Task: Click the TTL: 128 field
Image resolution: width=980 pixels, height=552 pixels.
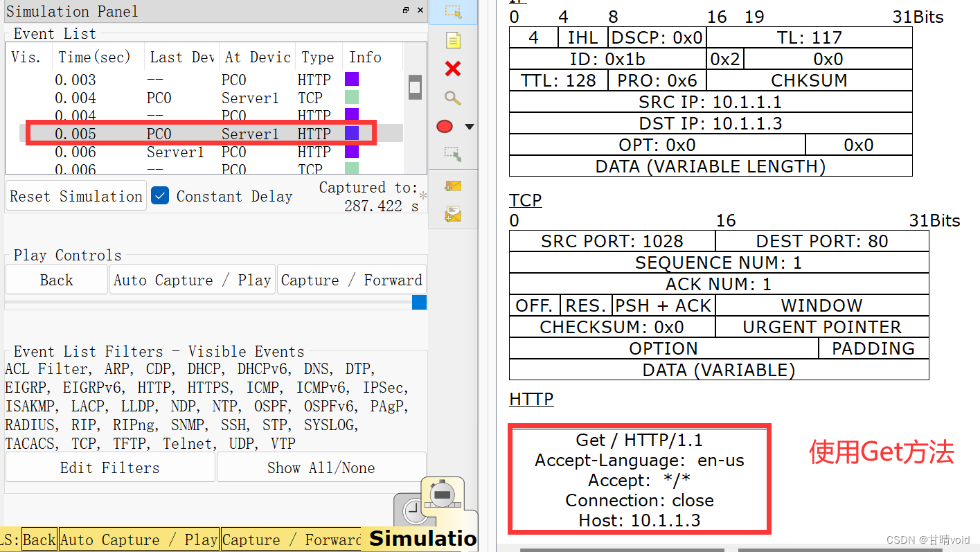Action: (559, 80)
